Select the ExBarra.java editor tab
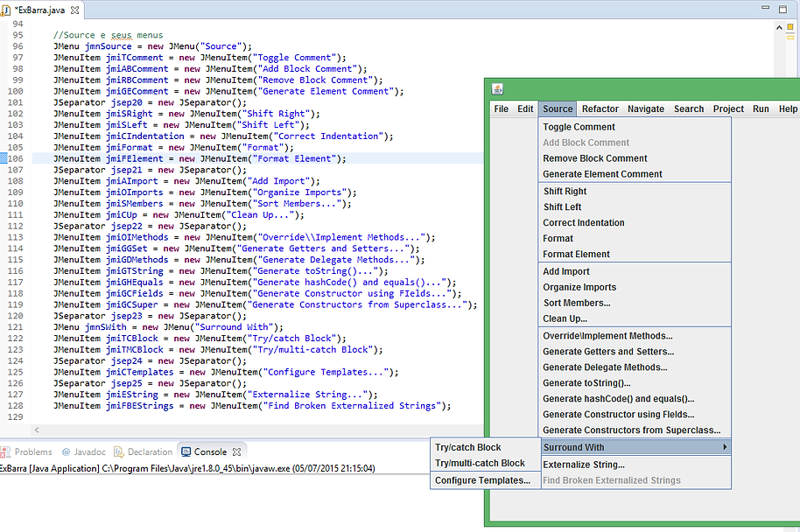This screenshot has height=532, width=800. (x=41, y=10)
